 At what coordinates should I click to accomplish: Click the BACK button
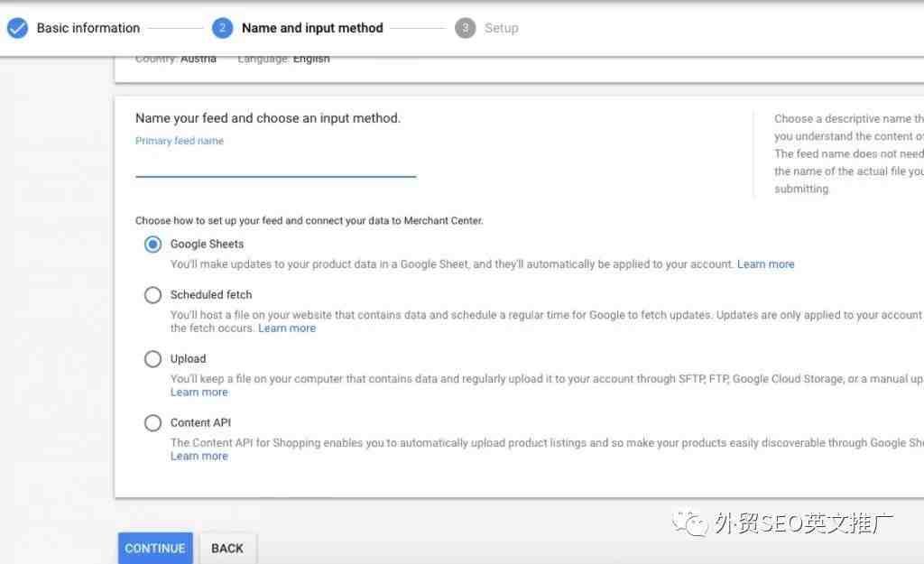(226, 548)
